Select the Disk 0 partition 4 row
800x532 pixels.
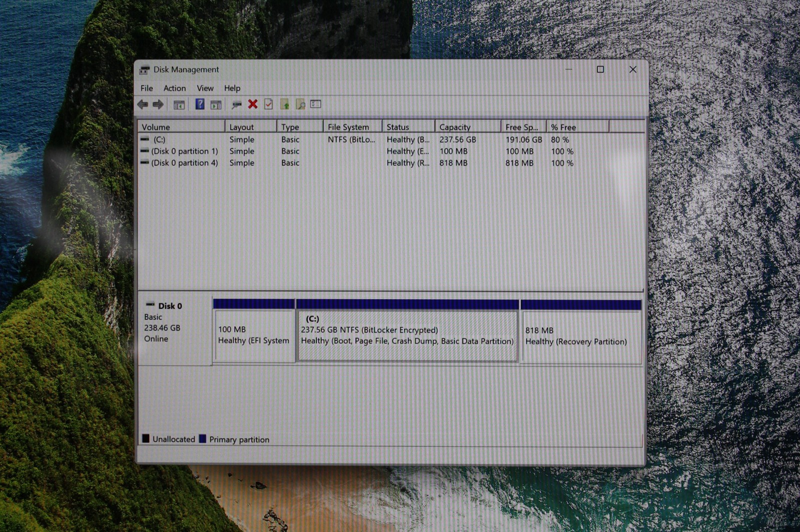click(x=391, y=163)
